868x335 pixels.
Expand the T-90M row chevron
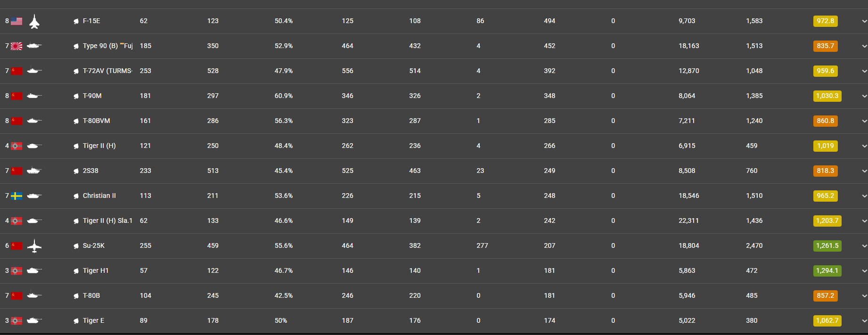864,96
